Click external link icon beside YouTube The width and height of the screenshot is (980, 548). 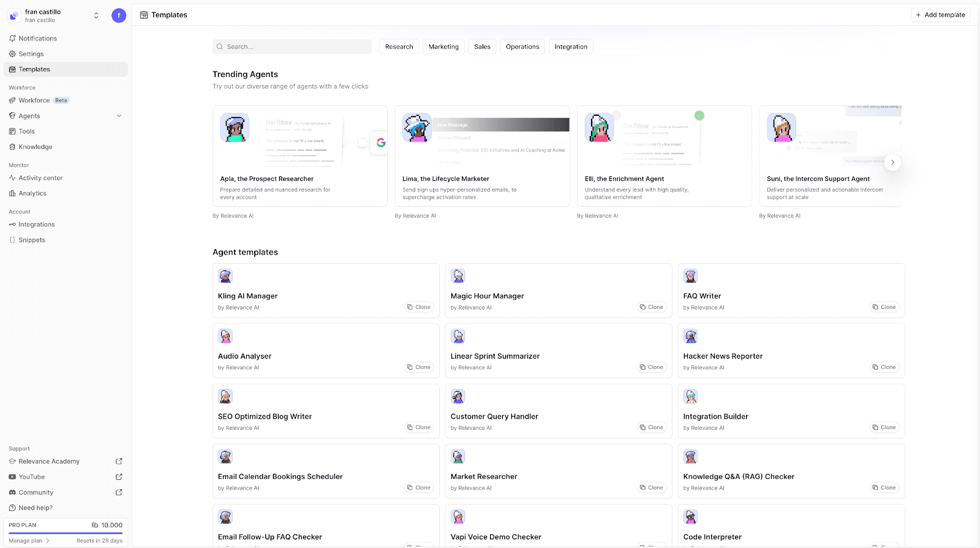coord(119,477)
